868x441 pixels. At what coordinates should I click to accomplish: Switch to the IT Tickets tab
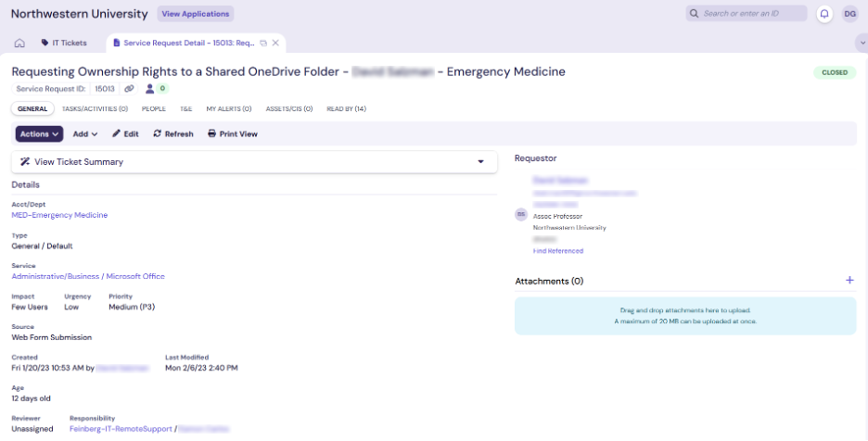pos(64,43)
